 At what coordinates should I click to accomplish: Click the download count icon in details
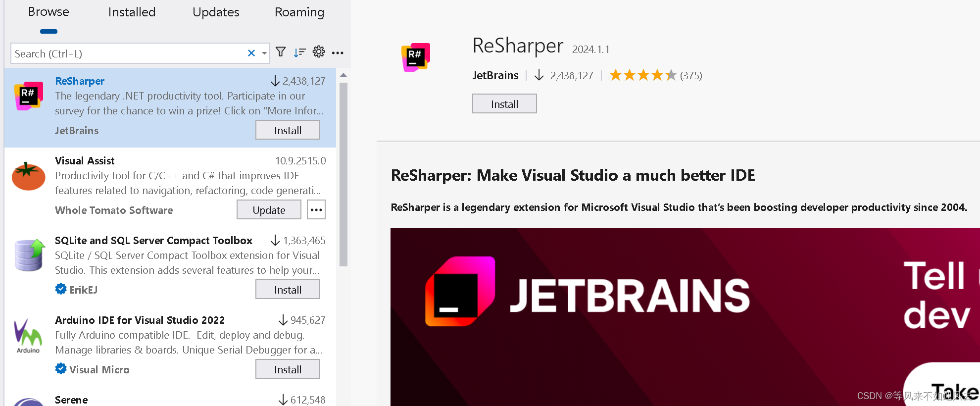539,75
